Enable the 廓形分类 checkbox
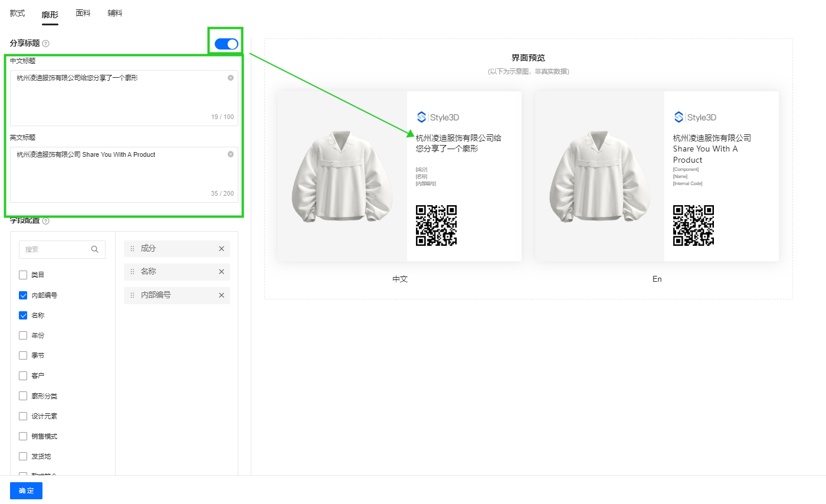Screen dimensions: 826x504 click(23, 396)
